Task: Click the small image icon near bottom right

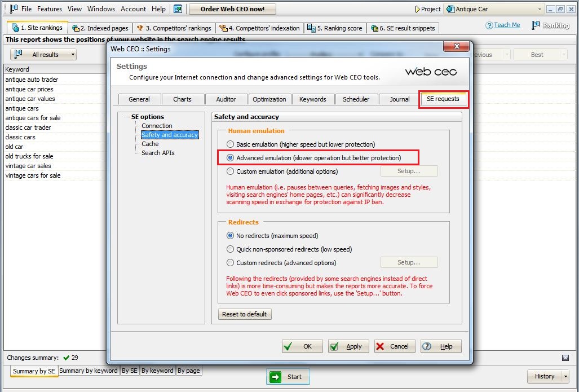Action: click(x=565, y=358)
